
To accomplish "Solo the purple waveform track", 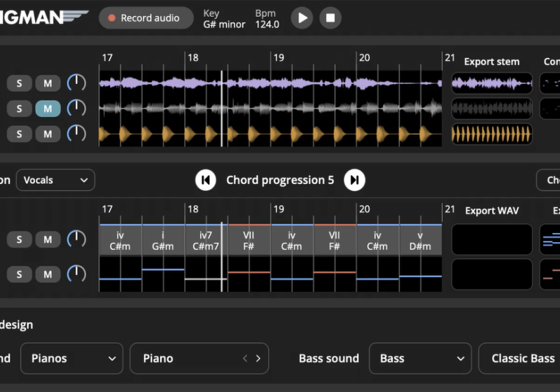I will 20,84.
